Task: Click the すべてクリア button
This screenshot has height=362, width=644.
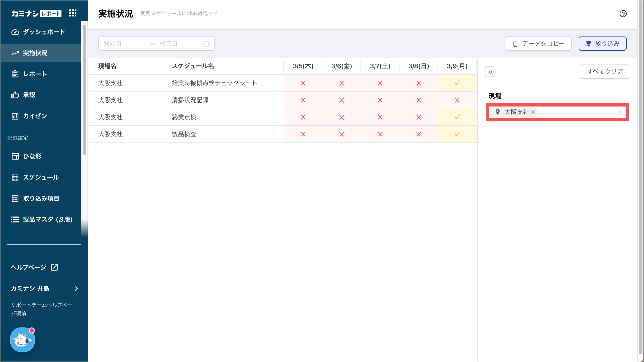Action: click(x=605, y=72)
